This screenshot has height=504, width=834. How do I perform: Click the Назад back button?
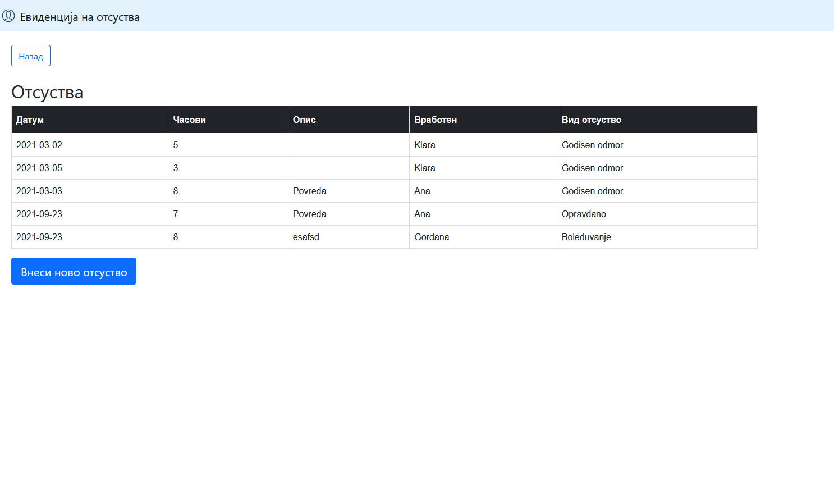31,56
